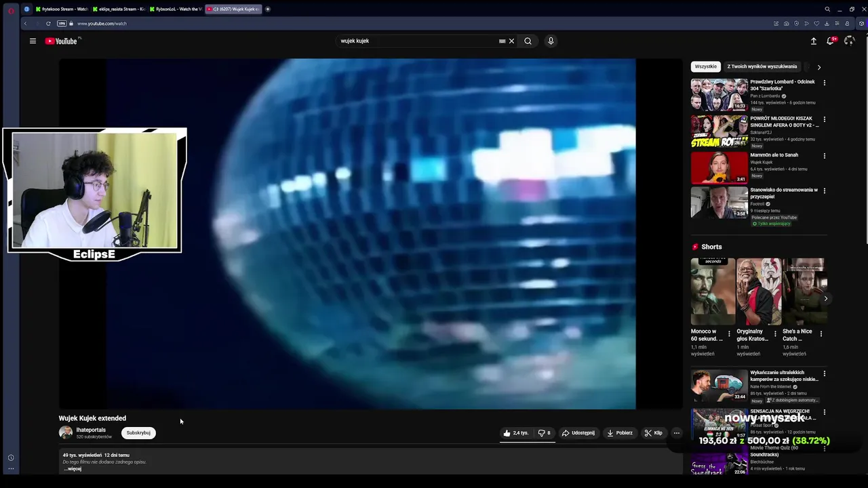
Task: Open Mammon ale to Sanah thumbnail
Action: 719,167
